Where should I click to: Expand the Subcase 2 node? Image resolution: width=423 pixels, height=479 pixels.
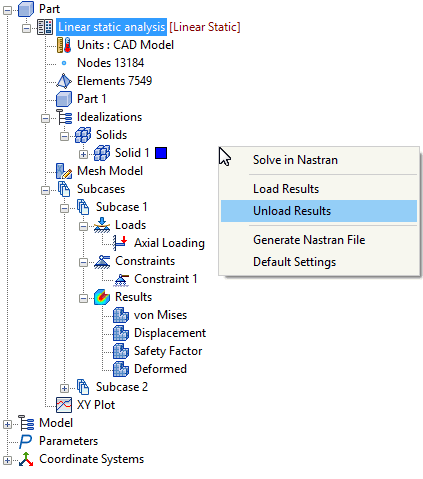(x=64, y=388)
